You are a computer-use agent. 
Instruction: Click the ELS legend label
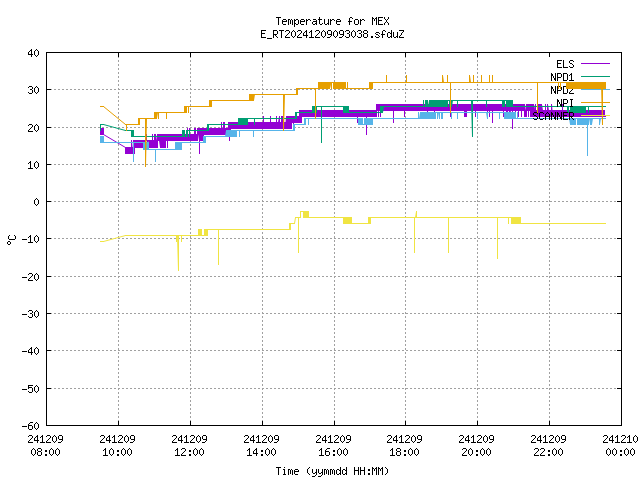(565, 64)
